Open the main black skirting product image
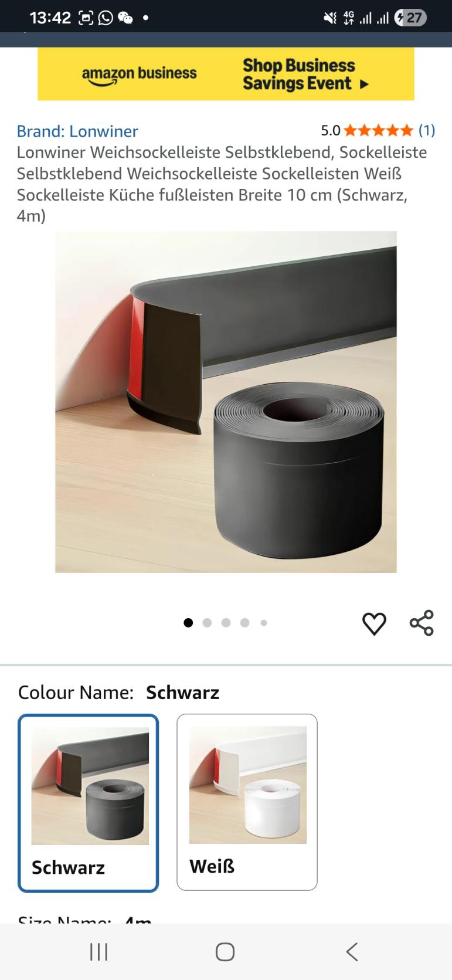Image resolution: width=452 pixels, height=980 pixels. (x=226, y=402)
